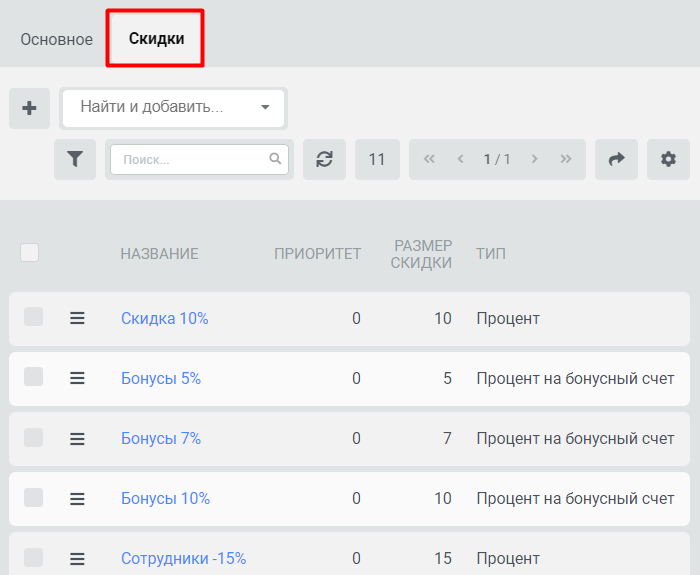
Task: Open the Сотрудники -15% link
Action: (x=183, y=558)
